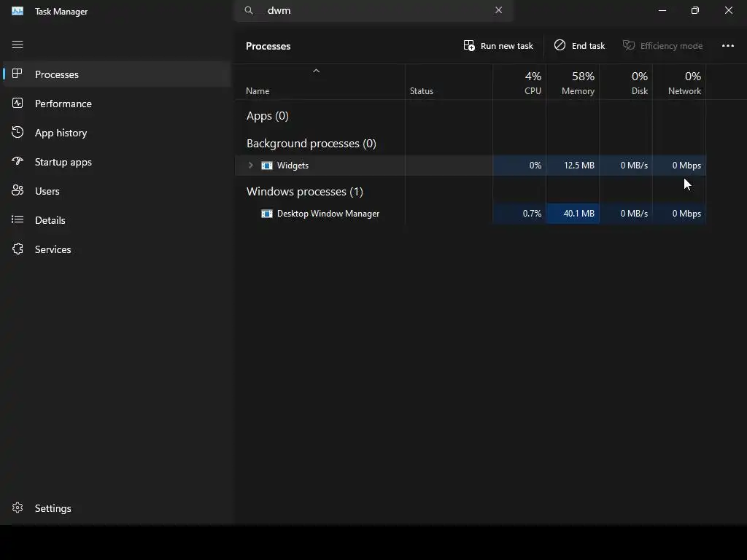Image resolution: width=747 pixels, height=560 pixels.
Task: Click the Startup apps gauge icon
Action: pos(18,161)
